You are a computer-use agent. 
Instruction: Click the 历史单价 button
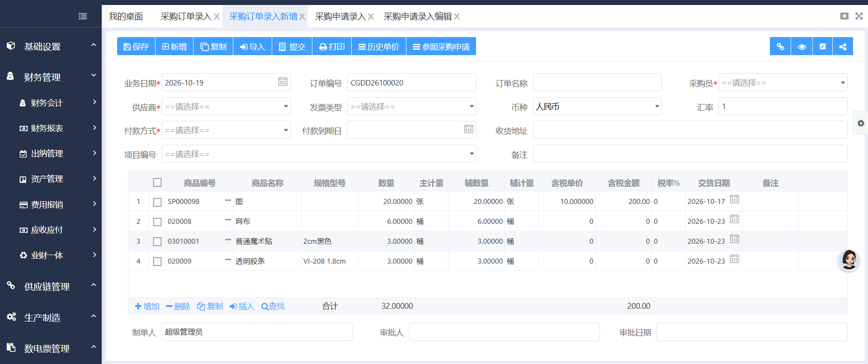(x=379, y=47)
